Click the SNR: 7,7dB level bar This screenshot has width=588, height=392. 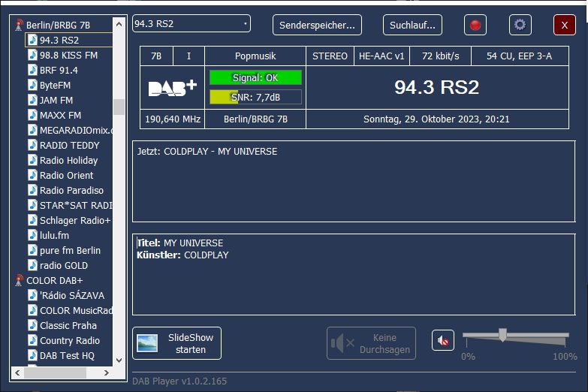tap(255, 97)
